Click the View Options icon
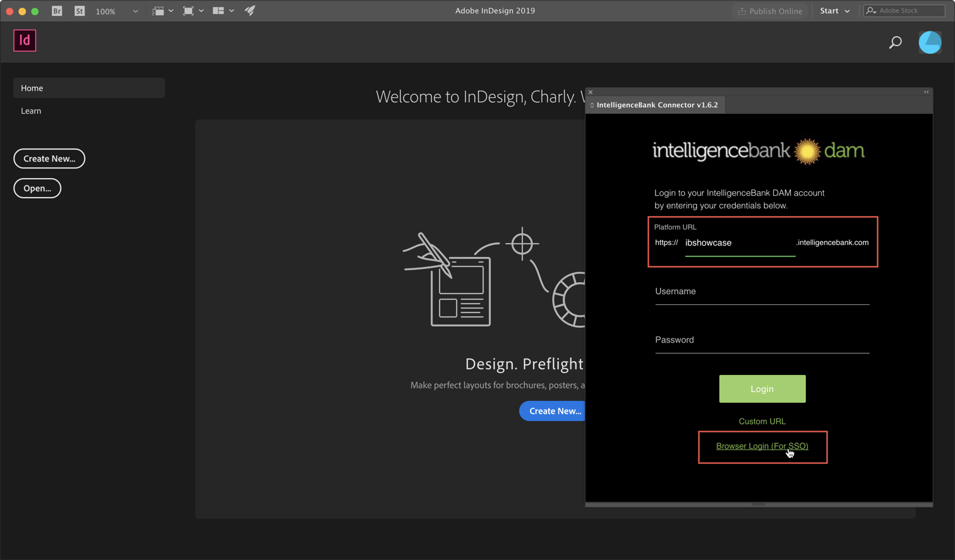 click(158, 11)
